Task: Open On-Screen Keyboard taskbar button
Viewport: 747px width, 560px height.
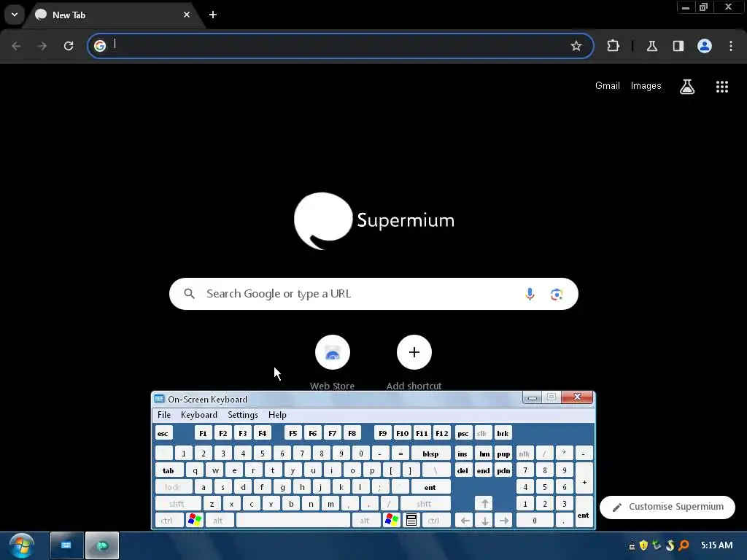Action: tap(66, 545)
